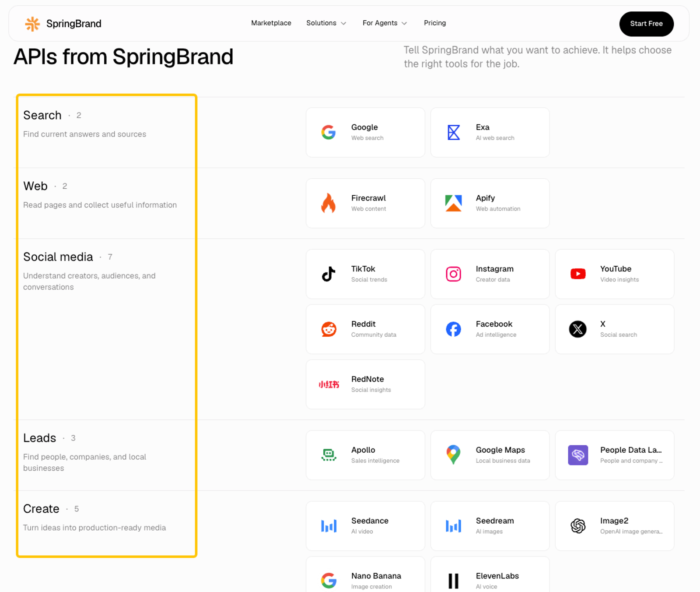This screenshot has width=700, height=592.
Task: Open the Apify card title
Action: point(485,198)
